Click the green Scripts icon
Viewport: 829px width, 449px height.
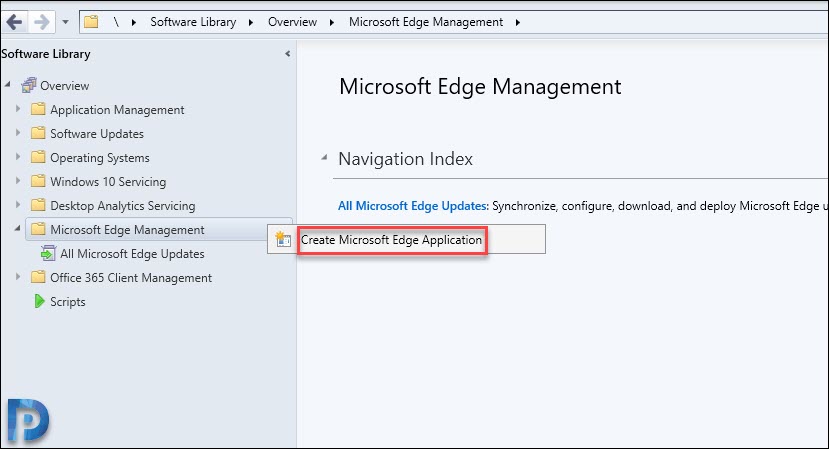tap(39, 301)
